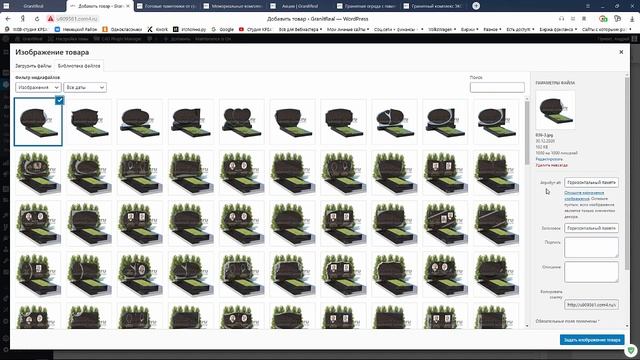Click the headphones read-aloud icon

click(x=562, y=19)
